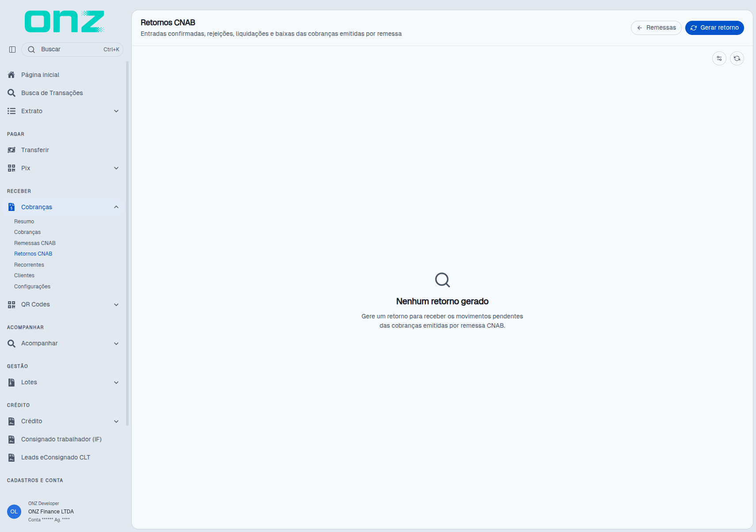Expand the Lotes chevron

pyautogui.click(x=116, y=382)
